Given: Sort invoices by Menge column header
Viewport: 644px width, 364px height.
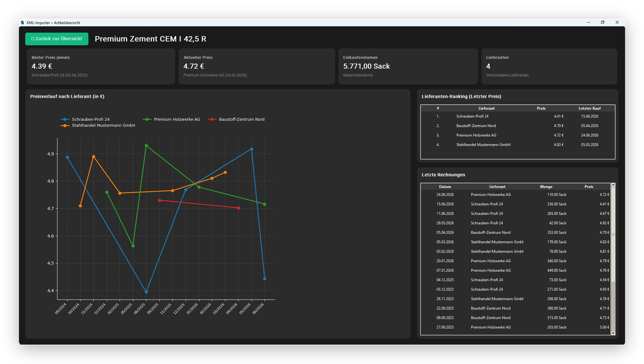Looking at the screenshot, I should point(546,187).
